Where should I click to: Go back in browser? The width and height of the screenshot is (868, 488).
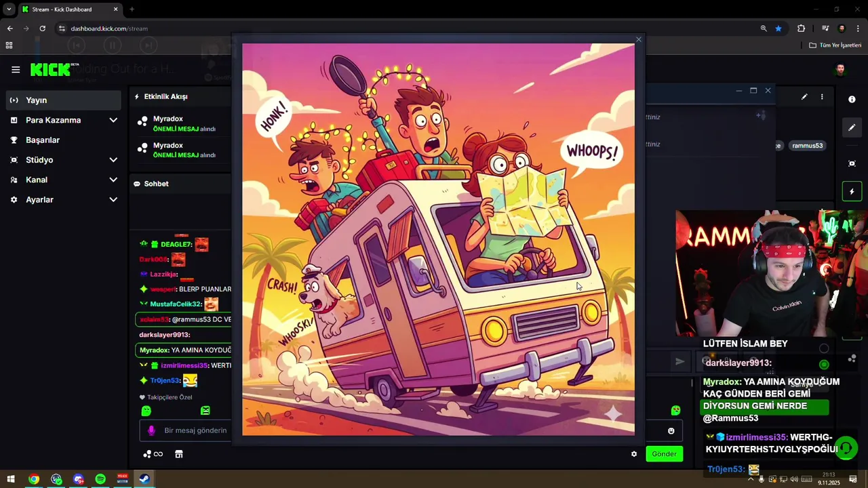point(9,28)
